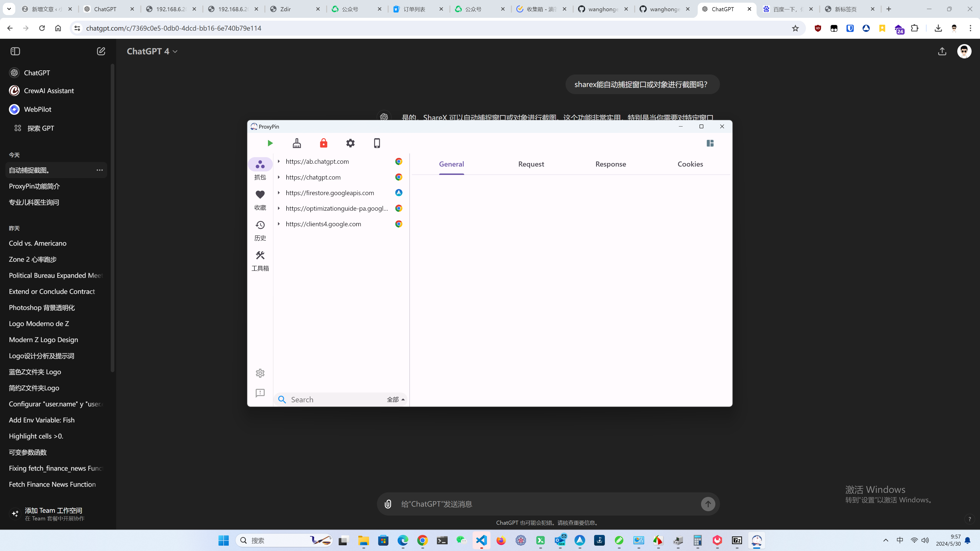Image resolution: width=980 pixels, height=551 pixels.
Task: Switch to the Zdir browser tab
Action: click(295, 9)
